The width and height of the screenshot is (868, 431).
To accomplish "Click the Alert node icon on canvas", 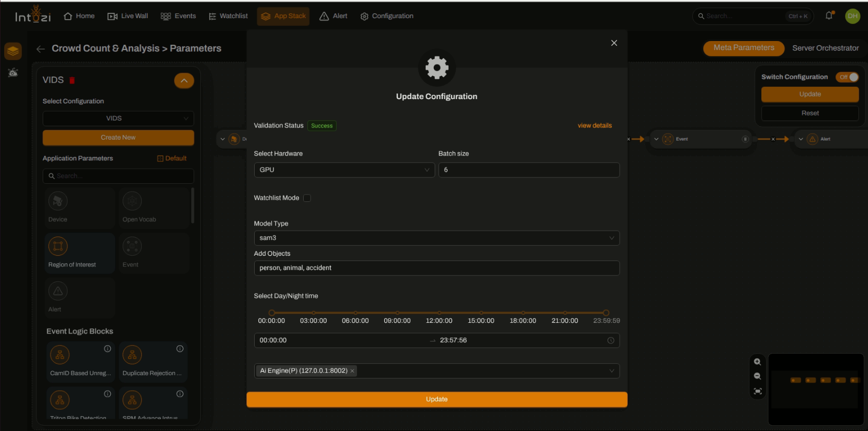I will point(813,139).
